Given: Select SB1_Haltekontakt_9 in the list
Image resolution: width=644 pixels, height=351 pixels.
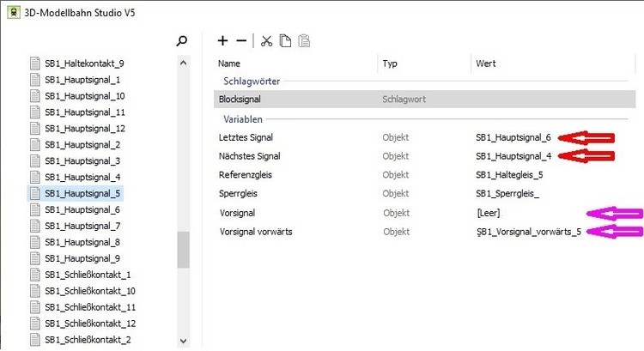Looking at the screenshot, I should click(x=84, y=64).
